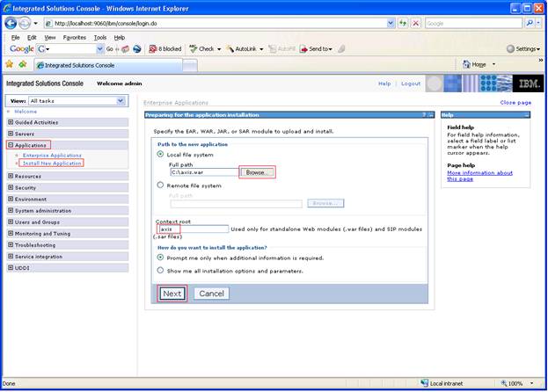The image size is (548, 392).
Task: Click the Refresh icon beside address bar
Action: click(x=403, y=24)
